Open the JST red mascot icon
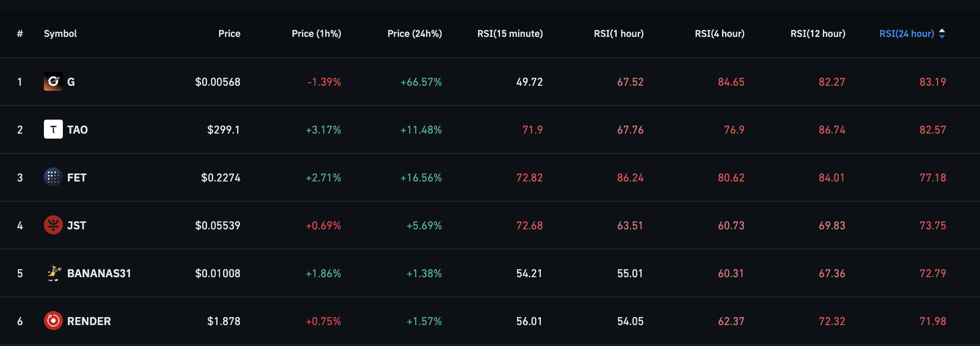 coord(53,225)
